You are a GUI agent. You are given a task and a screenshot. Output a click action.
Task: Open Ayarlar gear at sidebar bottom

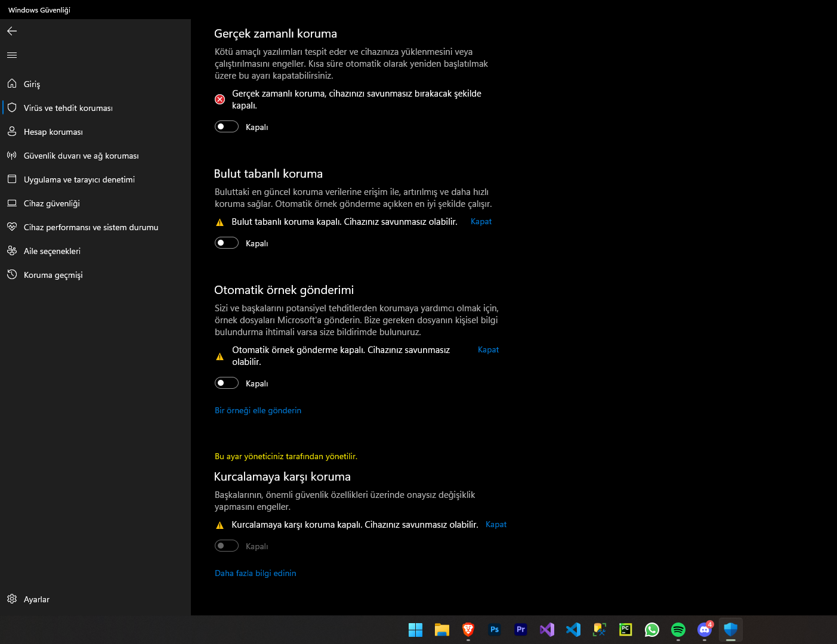tap(95, 599)
